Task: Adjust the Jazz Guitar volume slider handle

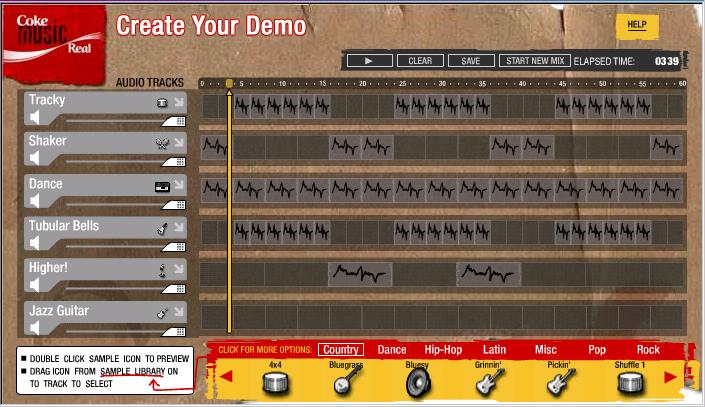Action: pos(174,331)
